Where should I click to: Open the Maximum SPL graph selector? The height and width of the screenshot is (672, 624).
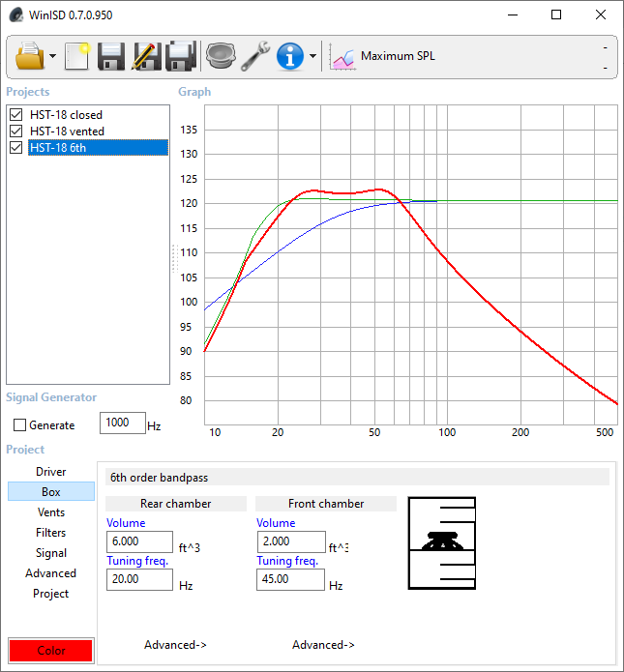coord(398,56)
